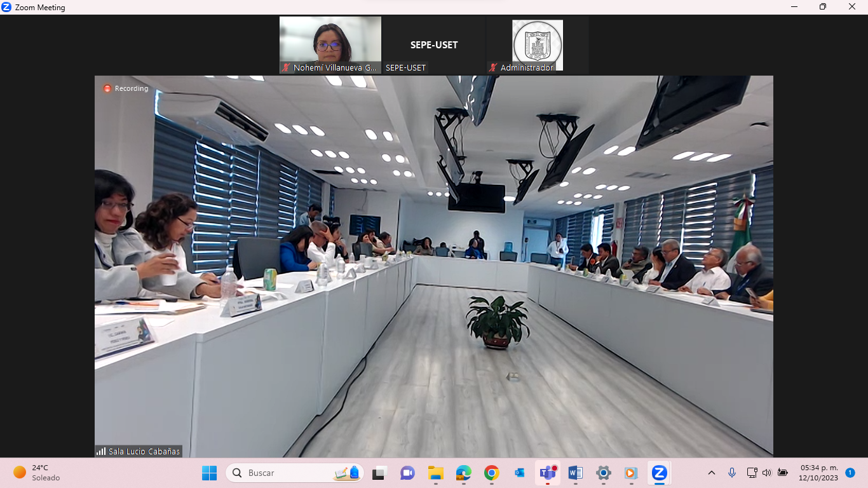This screenshot has height=488, width=868.
Task: Expand the hidden system tray icons chevron
Action: pyautogui.click(x=712, y=473)
